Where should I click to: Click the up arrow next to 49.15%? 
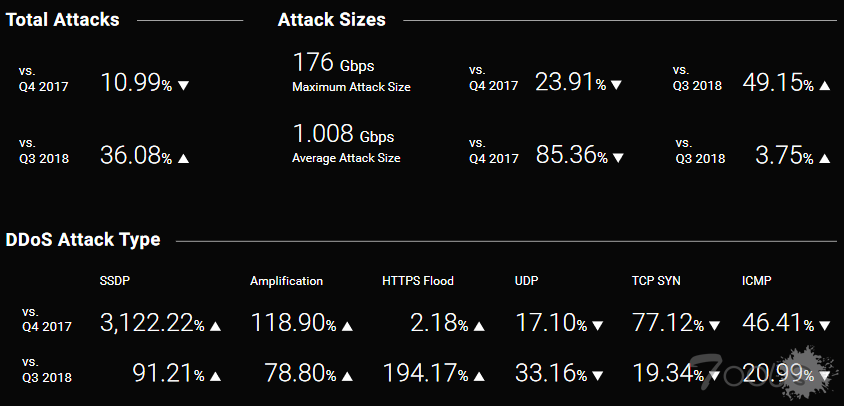coord(825,85)
